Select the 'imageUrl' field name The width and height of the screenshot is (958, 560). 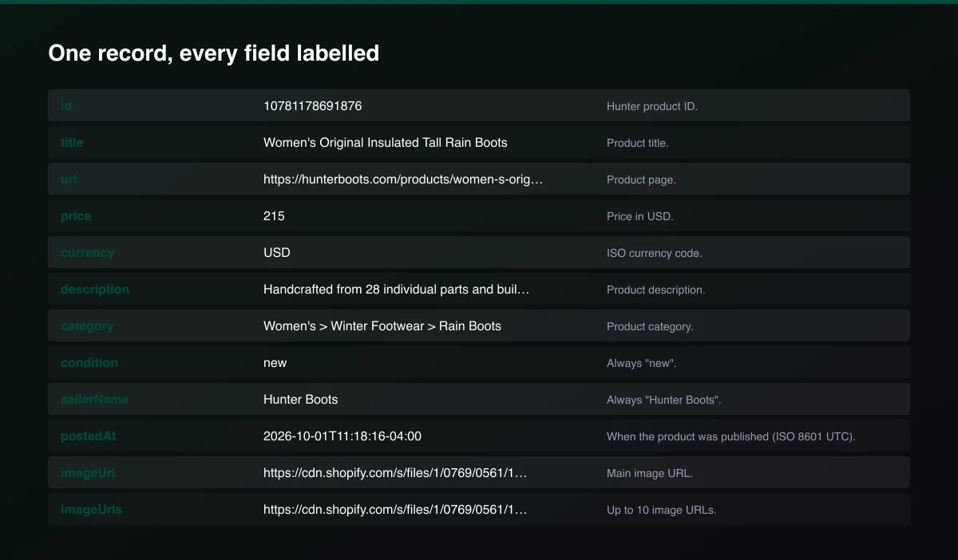tap(88, 472)
